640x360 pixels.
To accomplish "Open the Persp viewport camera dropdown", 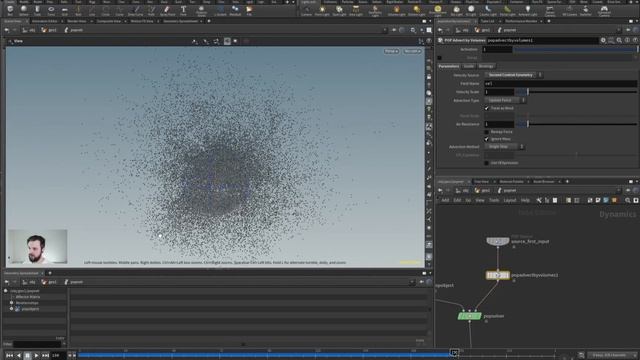I will [x=391, y=51].
